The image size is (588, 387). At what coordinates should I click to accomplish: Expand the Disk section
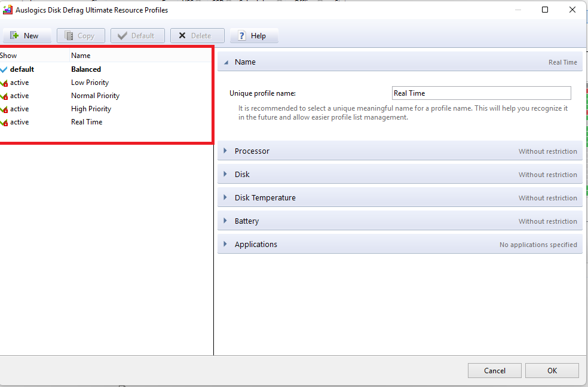coord(400,174)
